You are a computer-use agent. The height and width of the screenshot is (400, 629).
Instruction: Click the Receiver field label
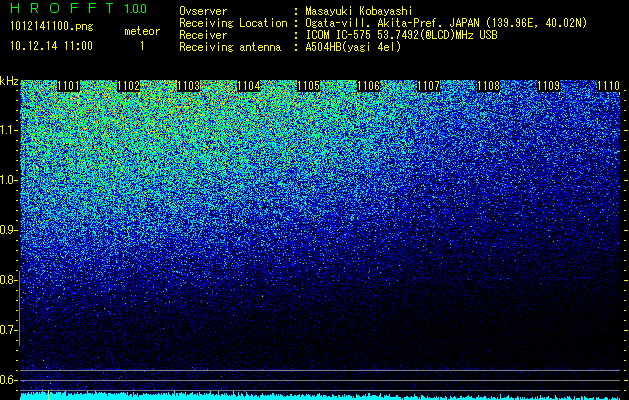pyautogui.click(x=203, y=35)
